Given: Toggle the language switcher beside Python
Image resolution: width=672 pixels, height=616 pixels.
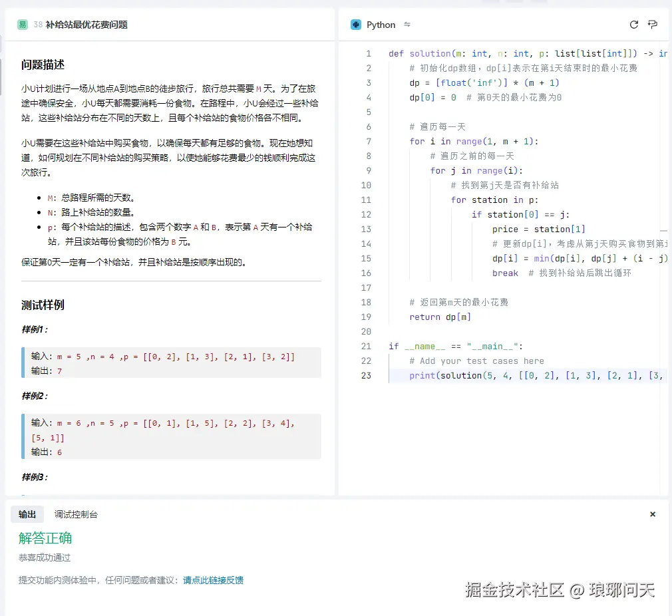Looking at the screenshot, I should click(407, 25).
